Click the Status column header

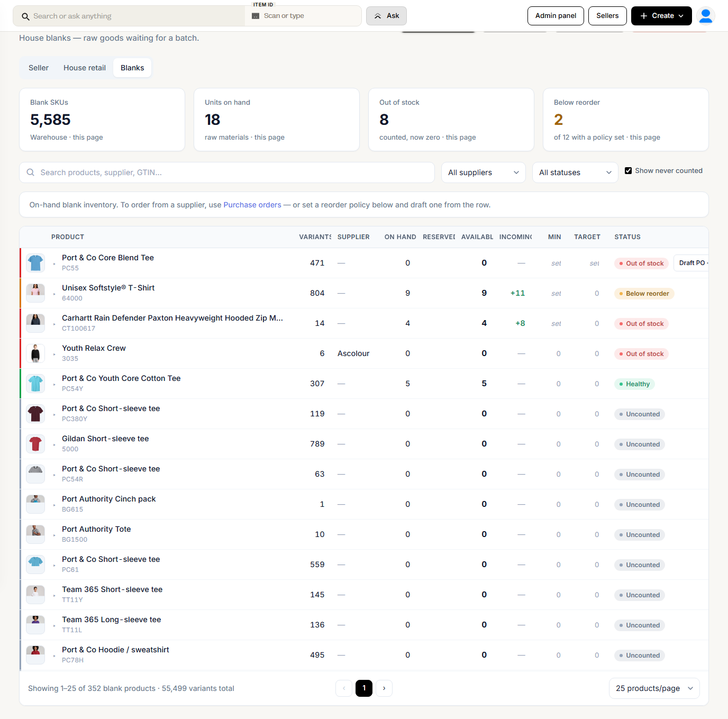pyautogui.click(x=627, y=237)
